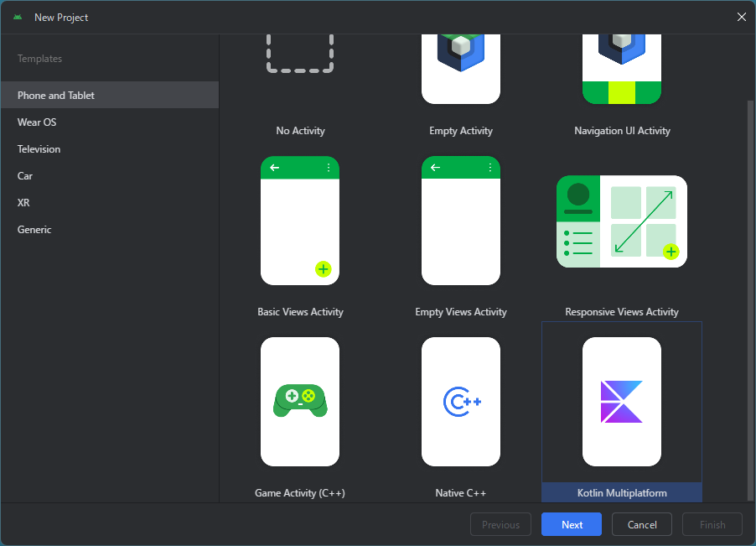The width and height of the screenshot is (756, 546).
Task: Click the "Templates" sidebar heading
Action: pos(39,59)
